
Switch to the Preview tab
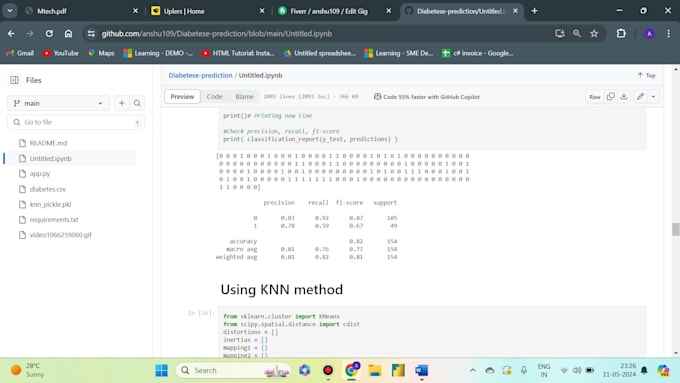(x=182, y=97)
